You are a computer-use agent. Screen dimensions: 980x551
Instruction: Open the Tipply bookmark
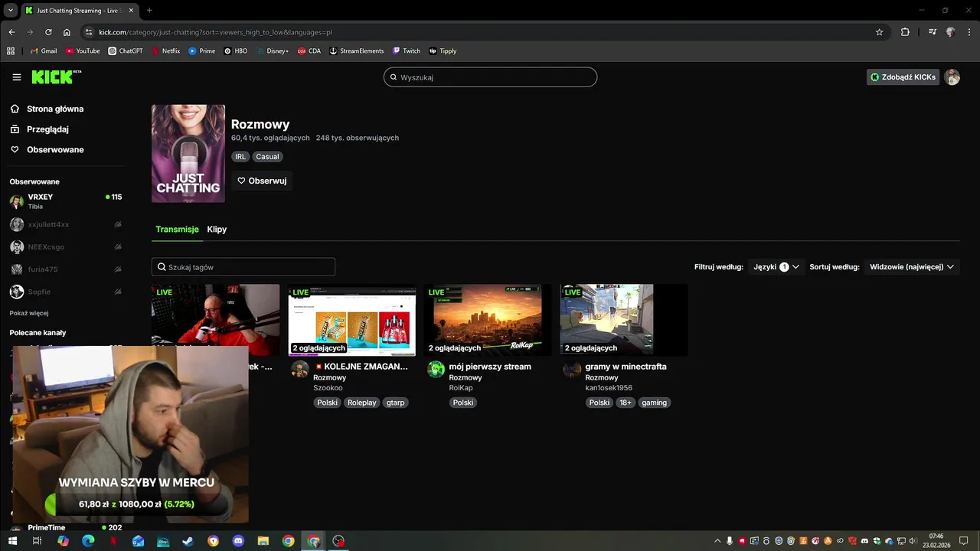coord(443,51)
